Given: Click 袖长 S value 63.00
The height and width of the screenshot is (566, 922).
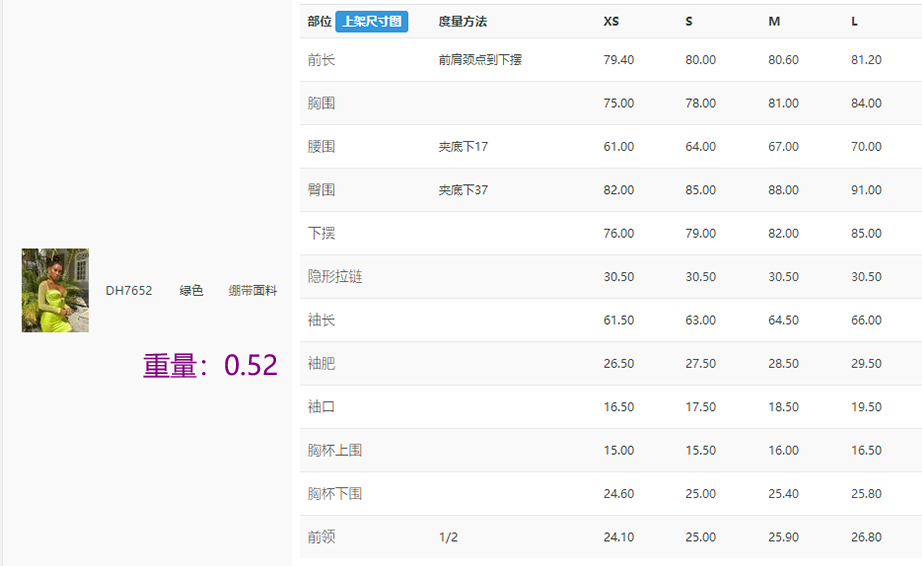Looking at the screenshot, I should 700,320.
